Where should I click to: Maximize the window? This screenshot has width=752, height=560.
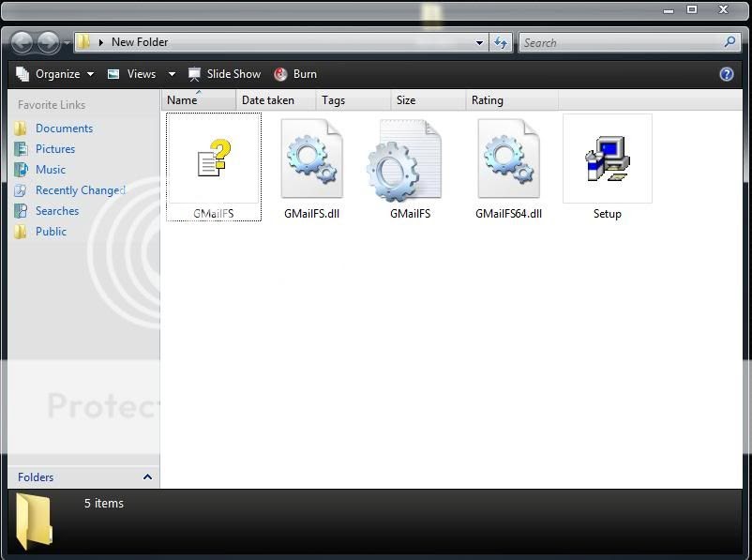click(692, 9)
